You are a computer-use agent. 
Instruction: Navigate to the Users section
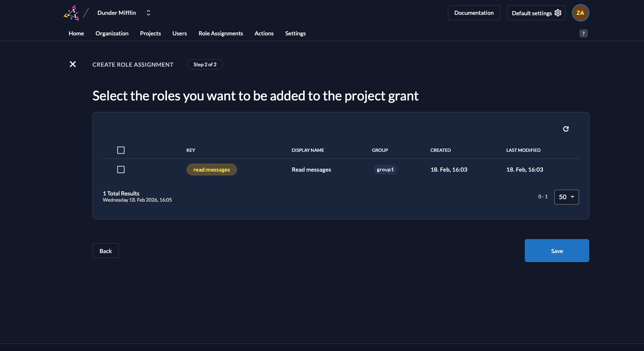[179, 34]
